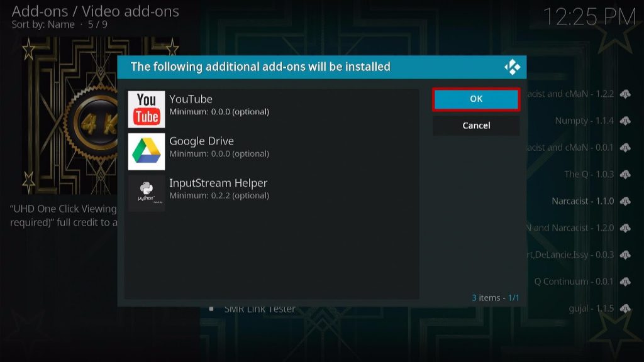Viewport: 644px width, 362px height.
Task: Click the InputStream Helper list entry title
Action: coord(218,183)
